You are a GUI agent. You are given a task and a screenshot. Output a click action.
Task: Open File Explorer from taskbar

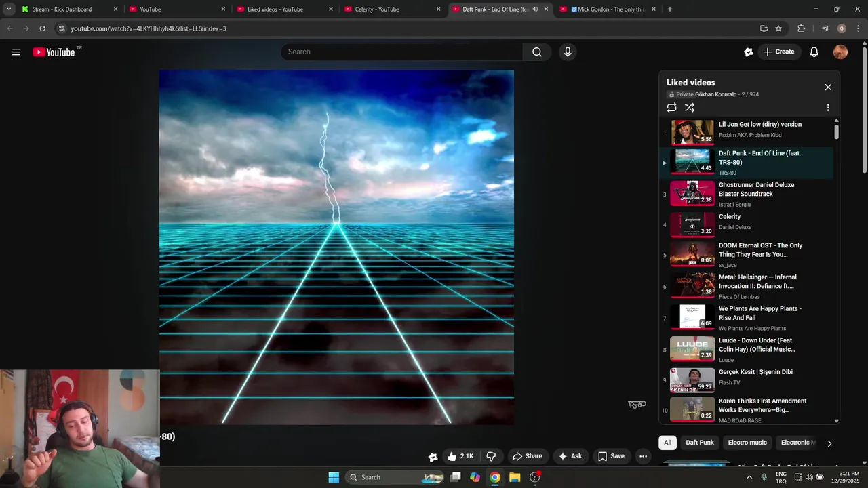point(515,477)
